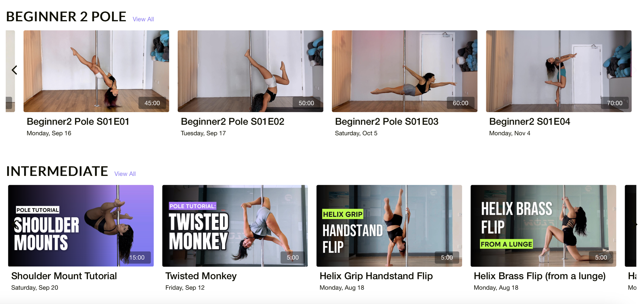
Task: Open Beginner2 S01E04 video thumbnail
Action: (559, 71)
